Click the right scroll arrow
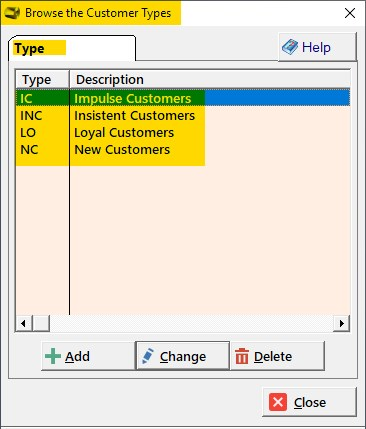This screenshot has height=429, width=366. (x=342, y=323)
